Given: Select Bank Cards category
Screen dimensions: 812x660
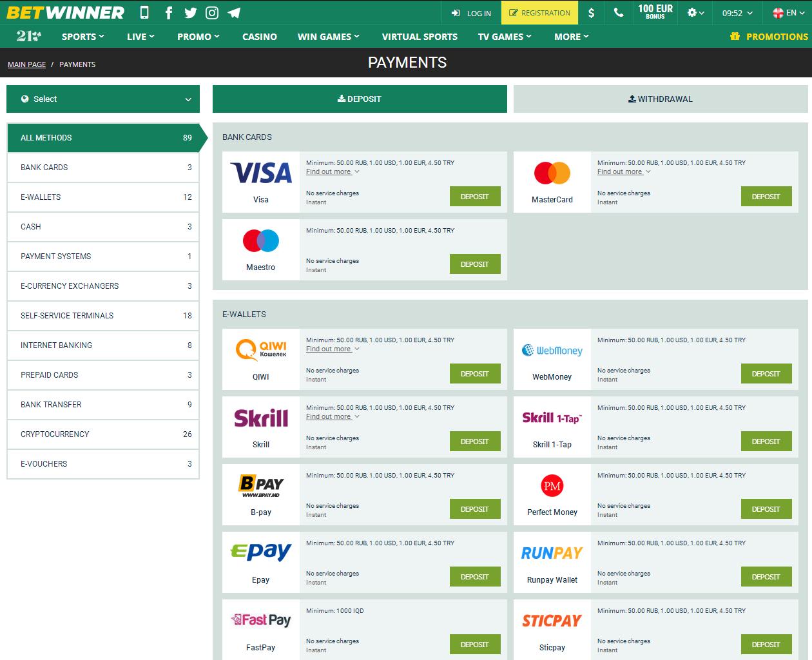Looking at the screenshot, I should [103, 168].
